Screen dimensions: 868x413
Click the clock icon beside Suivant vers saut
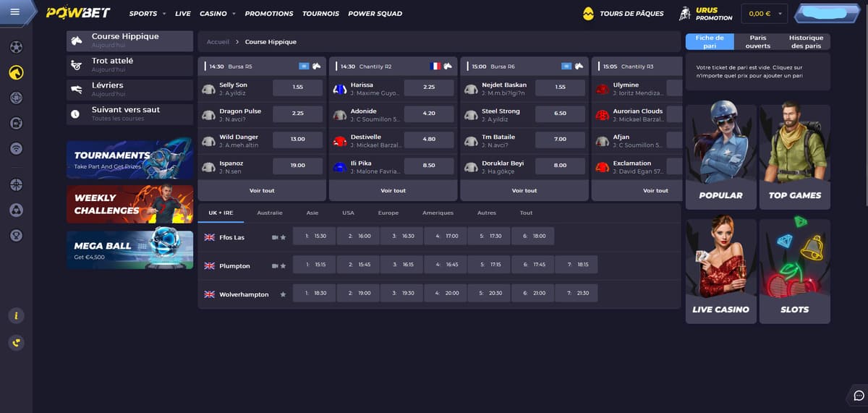click(75, 114)
